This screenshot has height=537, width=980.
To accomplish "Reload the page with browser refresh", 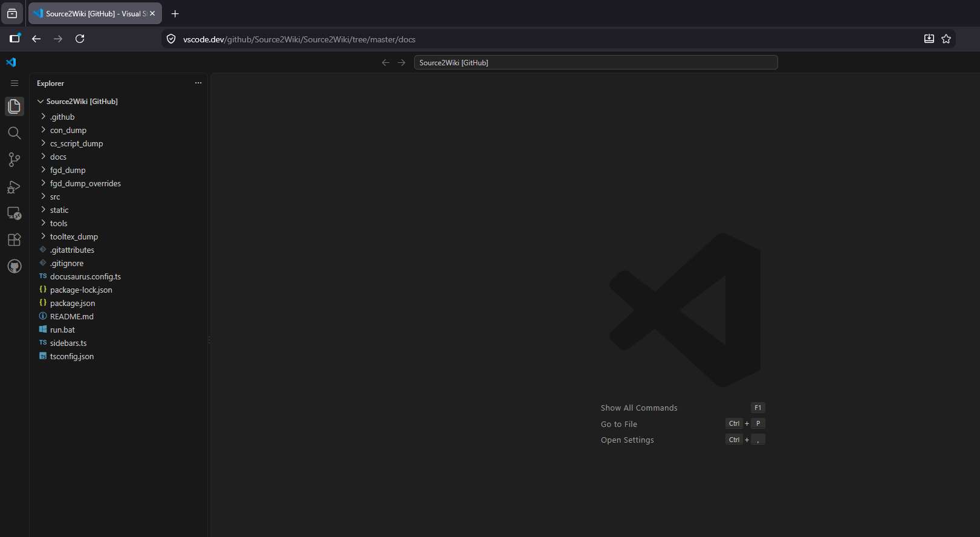I will point(80,39).
